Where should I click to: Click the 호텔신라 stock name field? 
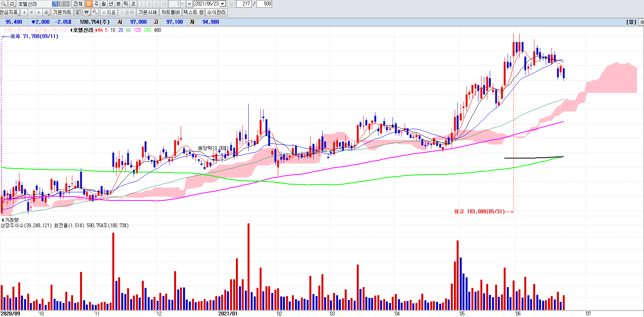34,4
